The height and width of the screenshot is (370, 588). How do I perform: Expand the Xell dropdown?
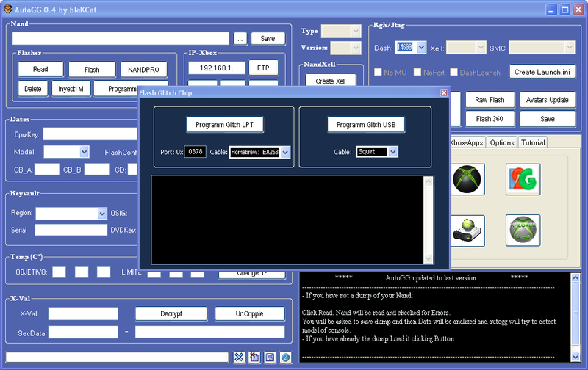(481, 48)
